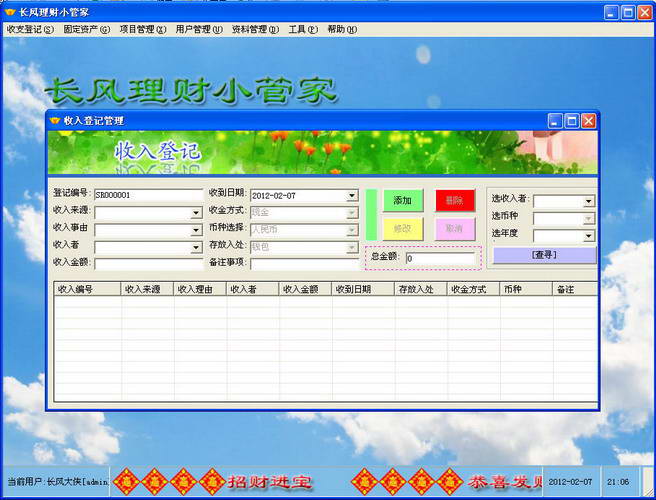
Task: Click the 收入金额 input field
Action: pyautogui.click(x=148, y=263)
